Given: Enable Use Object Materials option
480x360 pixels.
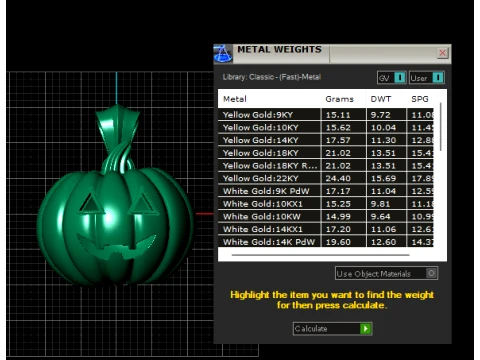Looking at the screenshot, I should point(386,273).
